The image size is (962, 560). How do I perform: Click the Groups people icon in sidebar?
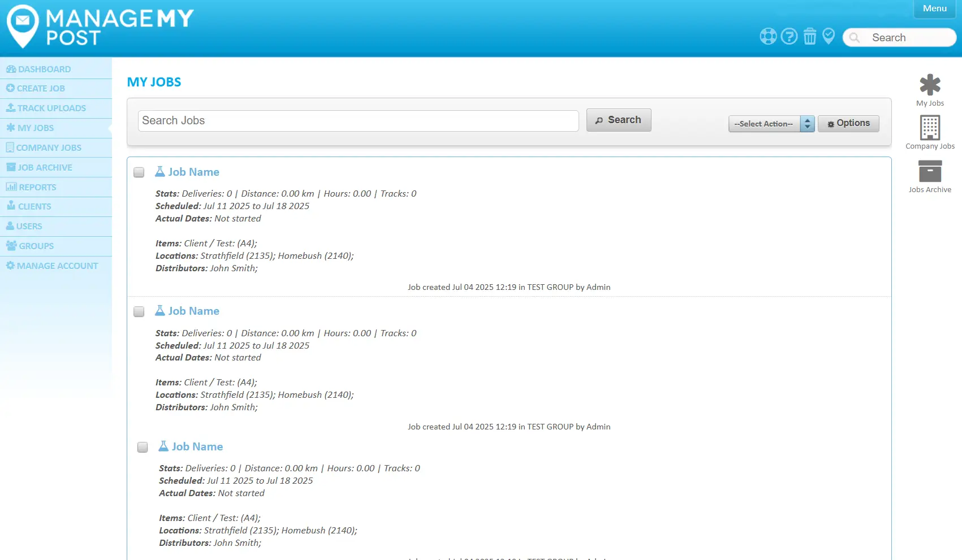click(x=11, y=245)
